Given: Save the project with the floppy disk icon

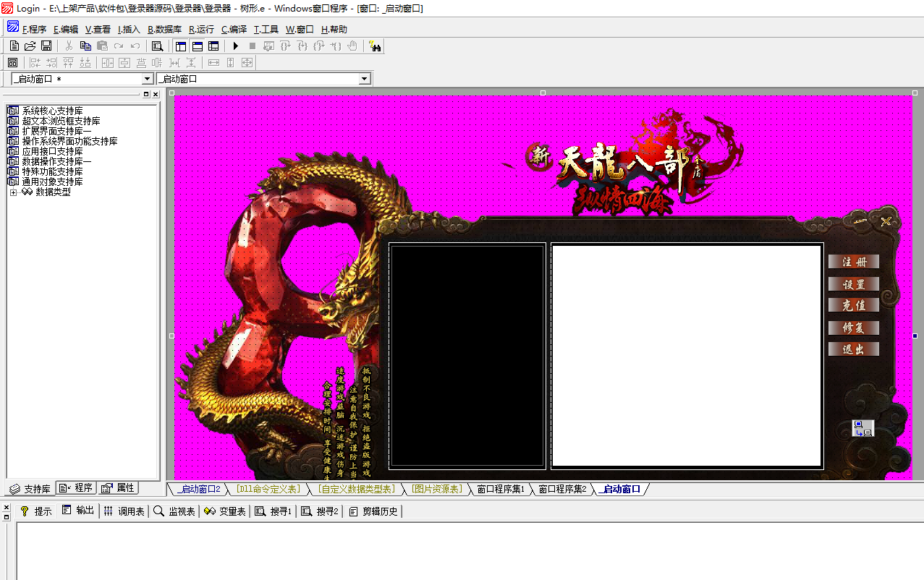Looking at the screenshot, I should tap(46, 46).
